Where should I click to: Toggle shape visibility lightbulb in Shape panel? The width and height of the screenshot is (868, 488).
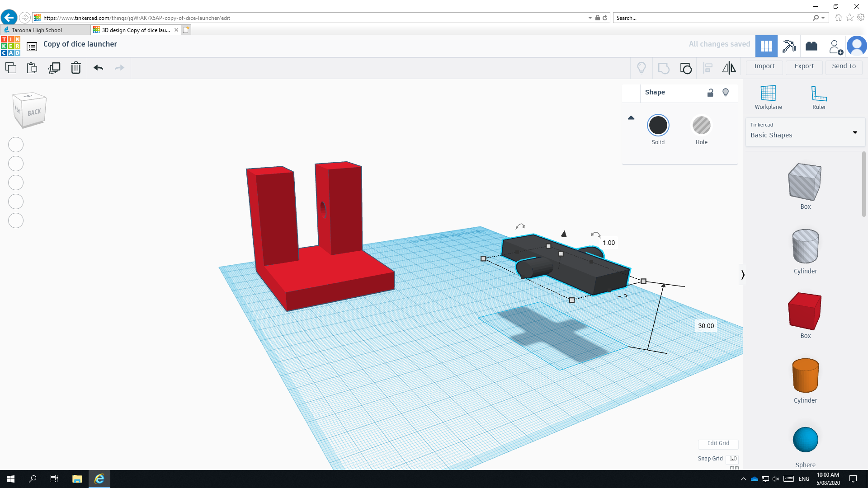coord(726,93)
